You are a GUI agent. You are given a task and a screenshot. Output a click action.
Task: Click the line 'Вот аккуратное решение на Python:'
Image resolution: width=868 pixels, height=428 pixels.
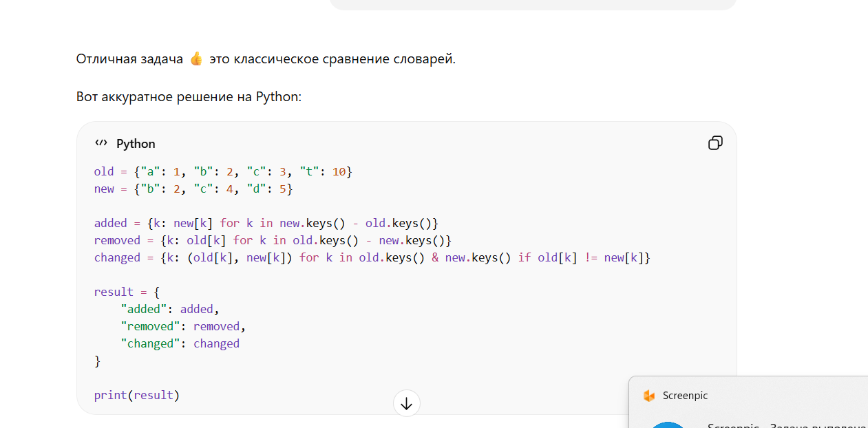189,96
